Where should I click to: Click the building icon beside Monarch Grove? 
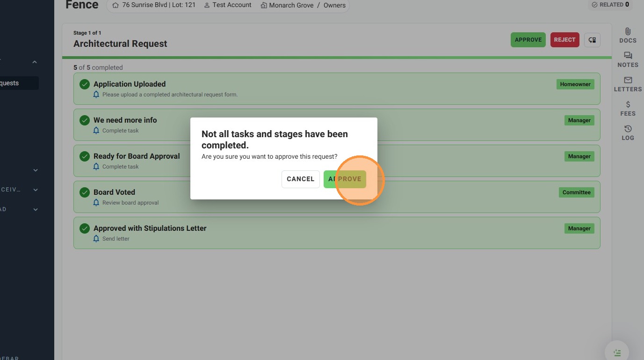click(264, 6)
